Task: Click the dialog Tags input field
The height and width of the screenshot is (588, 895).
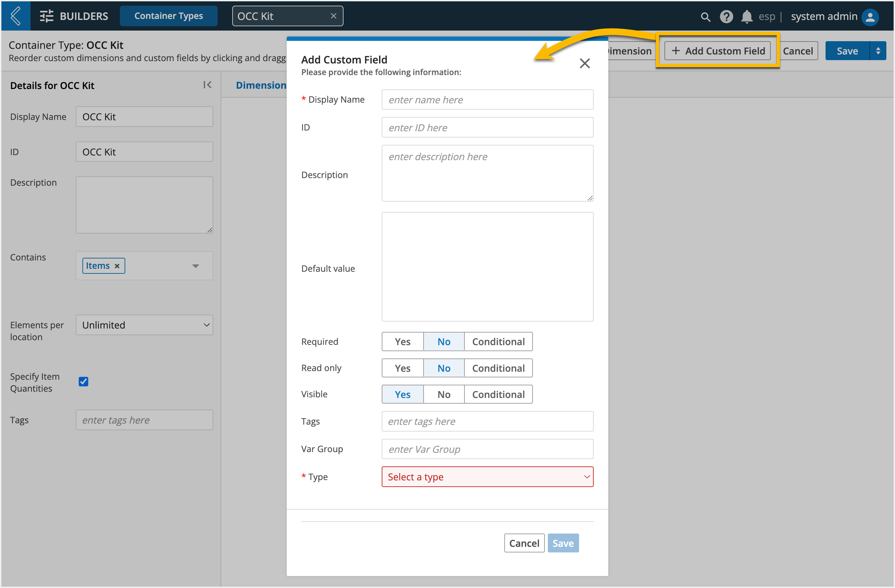Action: pos(487,421)
